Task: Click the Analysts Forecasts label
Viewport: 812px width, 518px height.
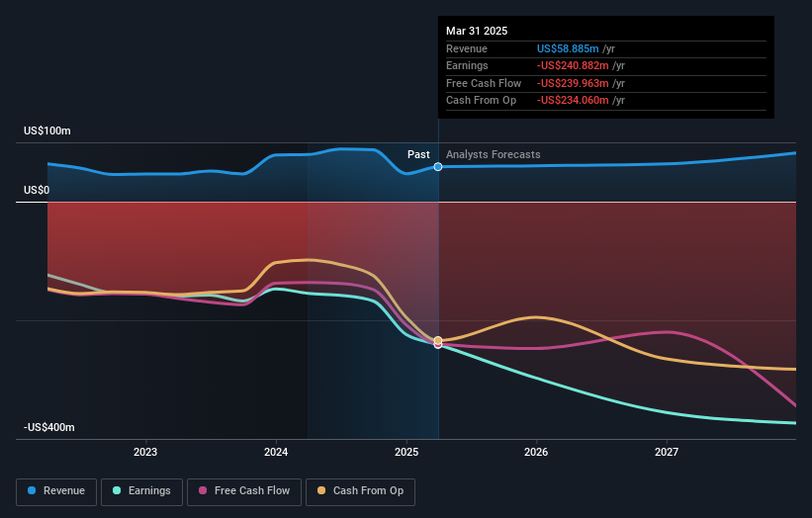Action: [x=493, y=154]
